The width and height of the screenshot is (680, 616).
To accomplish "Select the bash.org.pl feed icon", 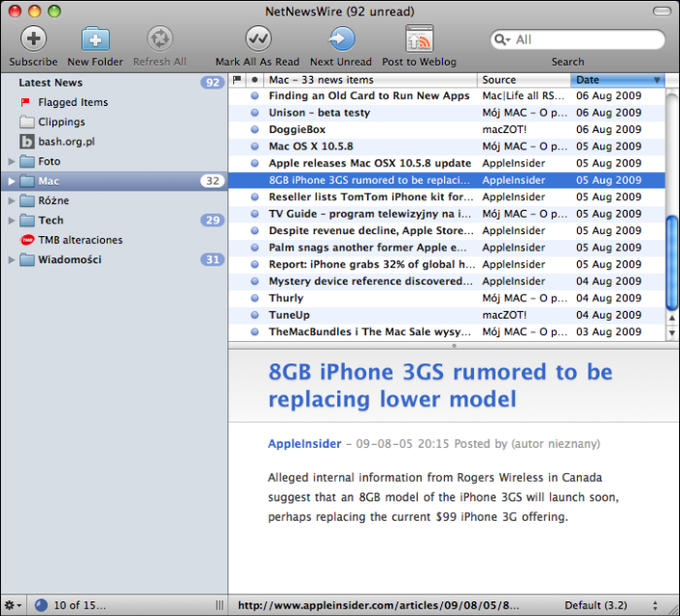I will click(x=27, y=141).
